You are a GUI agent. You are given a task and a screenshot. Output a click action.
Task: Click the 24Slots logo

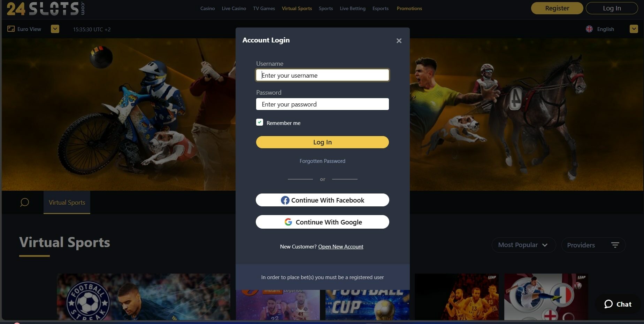tap(45, 9)
